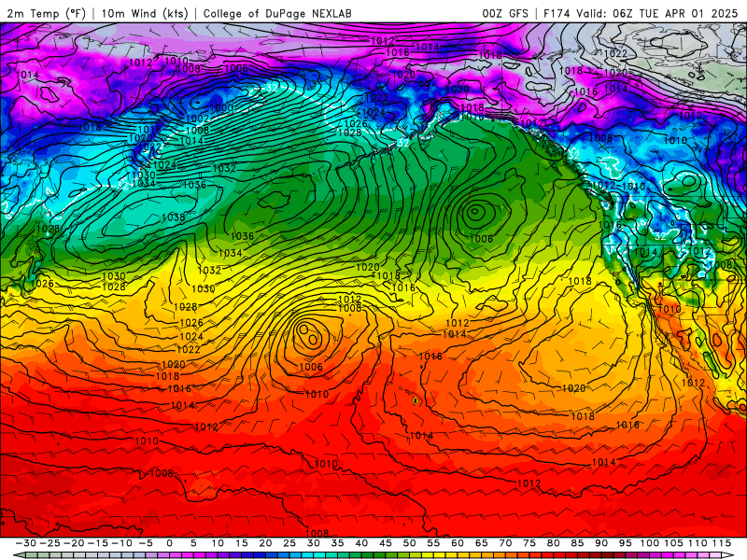747x560 pixels.
Task: Click the "10m Wind (kts)" title text
Action: coord(145,13)
